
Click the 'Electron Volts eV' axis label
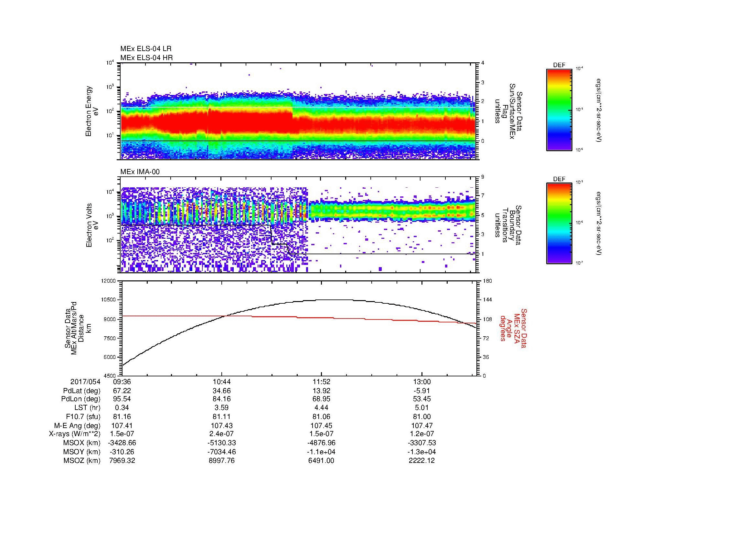(92, 225)
